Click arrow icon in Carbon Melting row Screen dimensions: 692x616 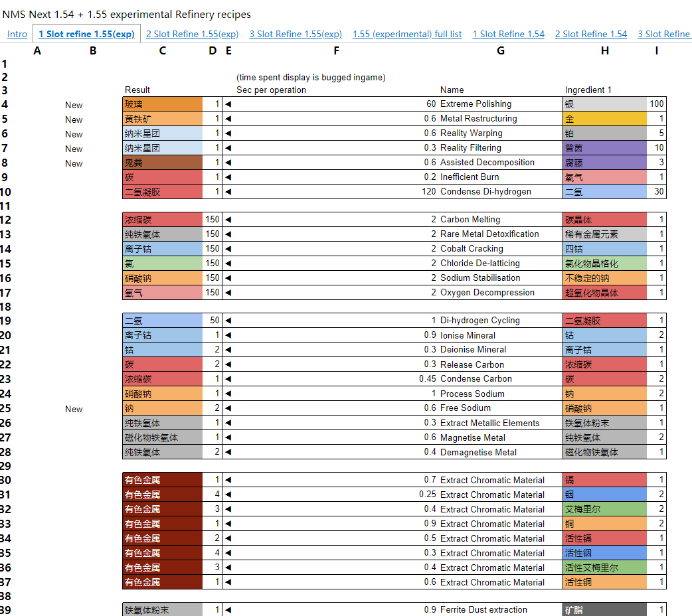click(x=228, y=220)
